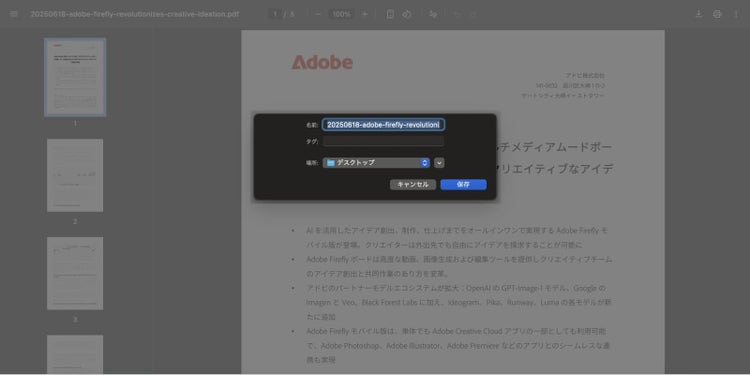
Task: Click the PDF file name title in the toolbar
Action: tap(134, 14)
